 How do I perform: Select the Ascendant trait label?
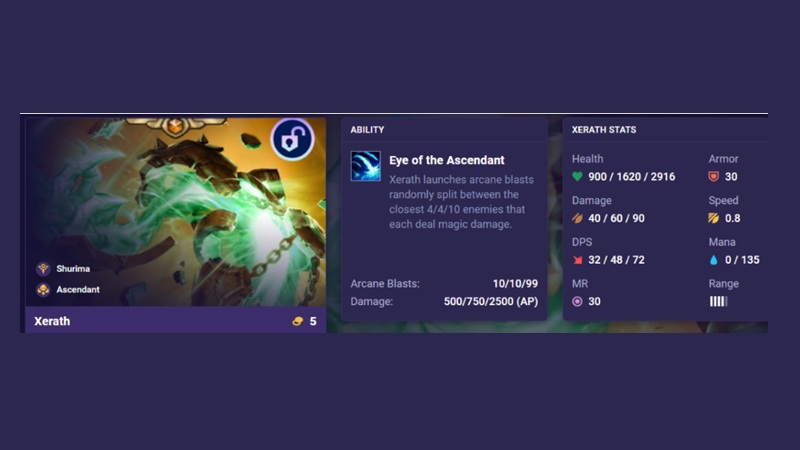click(x=78, y=289)
